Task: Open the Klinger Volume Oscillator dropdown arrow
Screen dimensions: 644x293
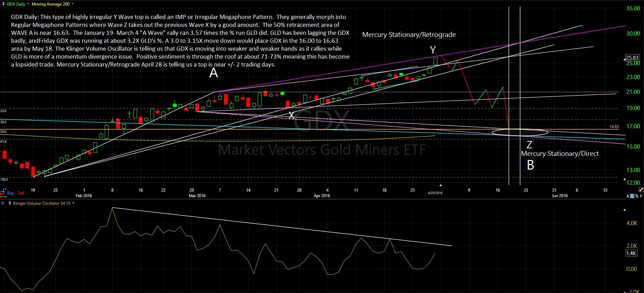Action: pyautogui.click(x=73, y=203)
